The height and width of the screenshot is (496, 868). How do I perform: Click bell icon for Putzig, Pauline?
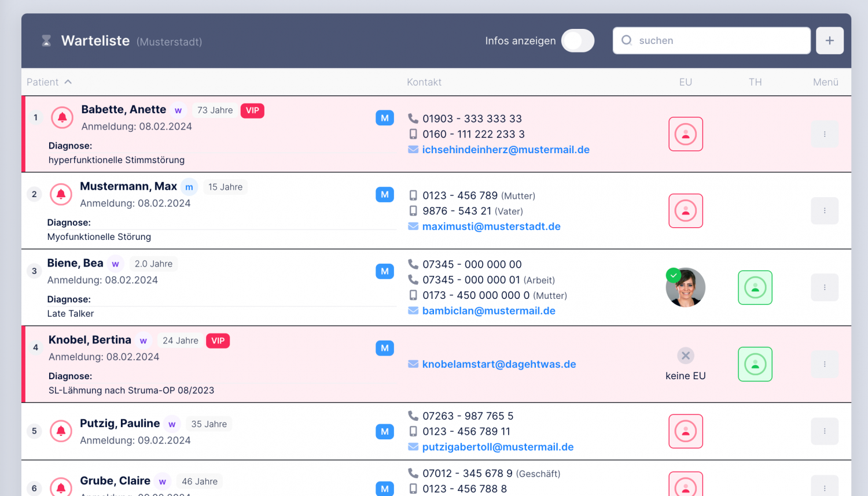(x=61, y=431)
